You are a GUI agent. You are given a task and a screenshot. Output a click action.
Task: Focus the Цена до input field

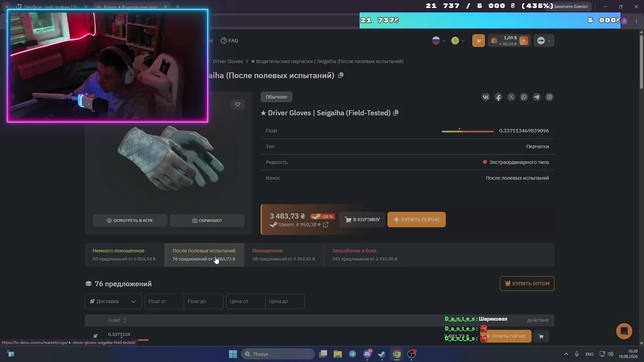click(285, 301)
